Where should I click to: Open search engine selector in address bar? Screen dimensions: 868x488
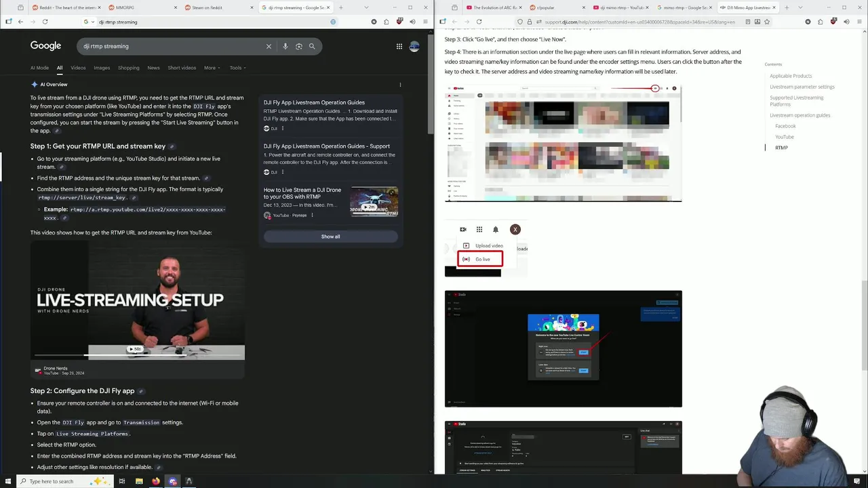click(88, 22)
